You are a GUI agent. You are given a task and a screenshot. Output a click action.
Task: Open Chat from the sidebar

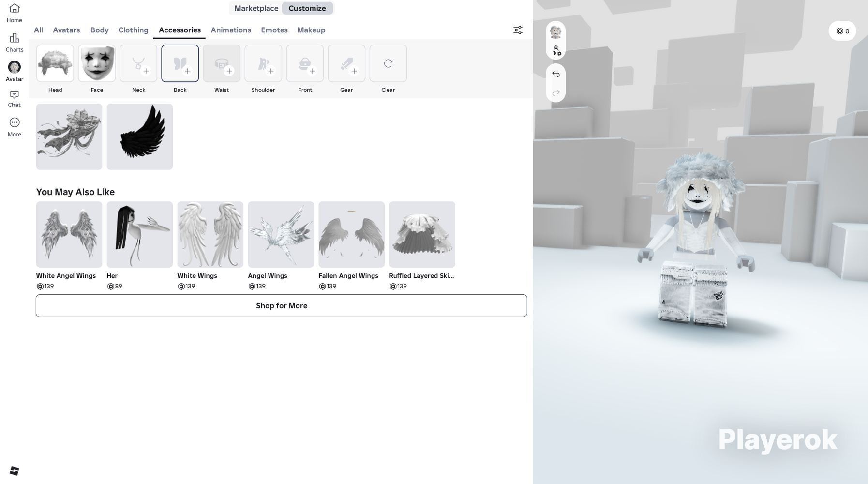15,99
